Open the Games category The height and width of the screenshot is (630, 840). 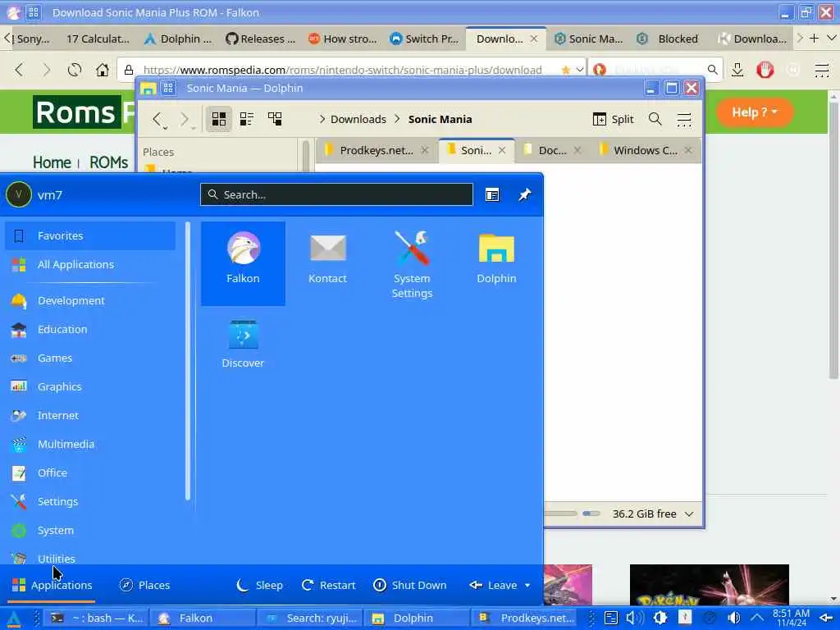click(90, 358)
